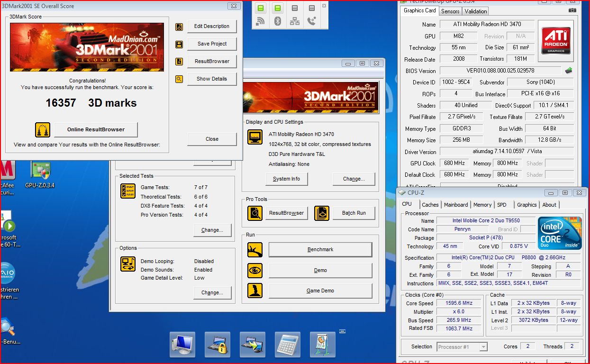This screenshot has height=364, width=590.
Task: Click the Pro Tools ResultBrowser magnifier icon
Action: click(255, 213)
